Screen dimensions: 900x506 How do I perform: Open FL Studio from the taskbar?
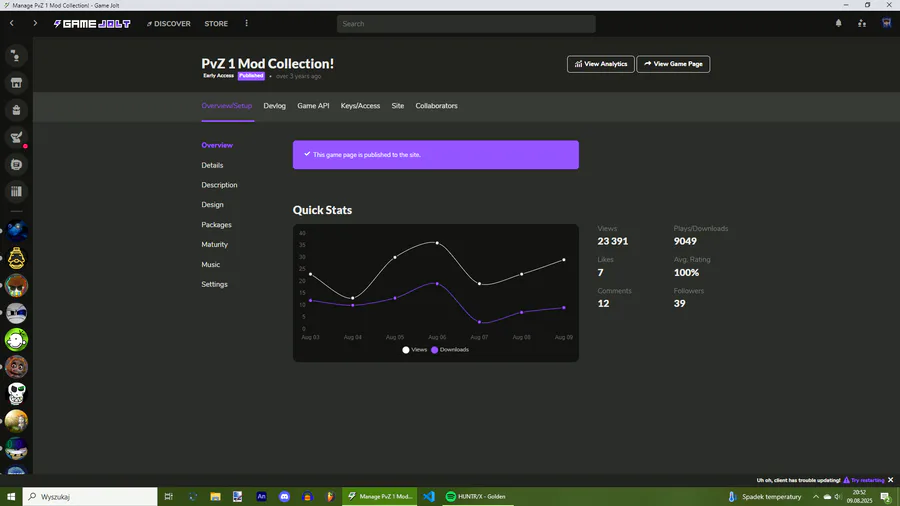click(x=330, y=496)
